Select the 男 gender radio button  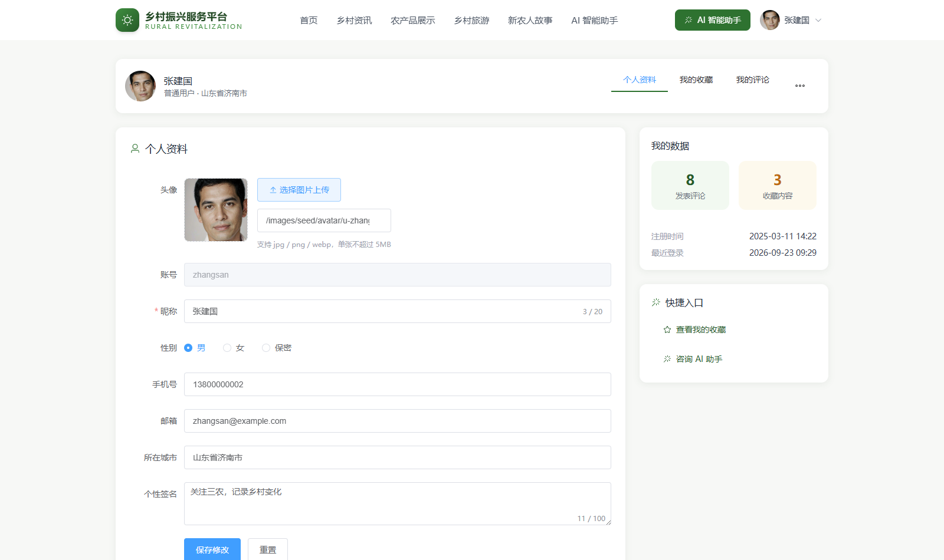click(188, 348)
